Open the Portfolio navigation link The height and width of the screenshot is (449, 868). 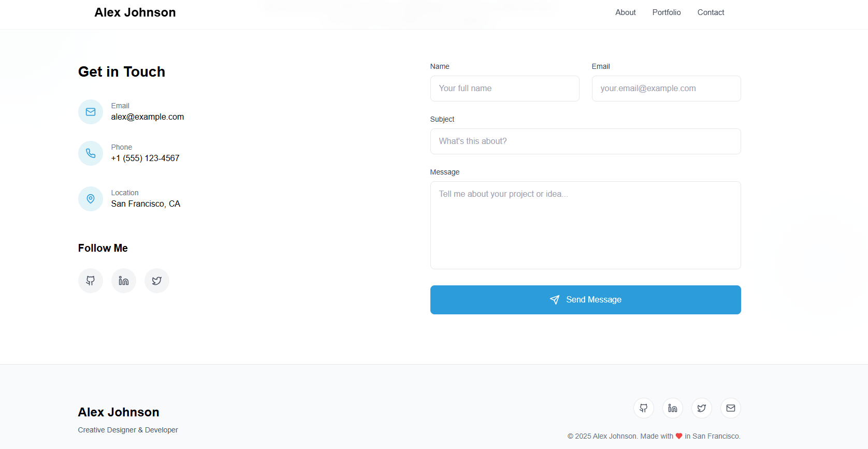pyautogui.click(x=667, y=12)
